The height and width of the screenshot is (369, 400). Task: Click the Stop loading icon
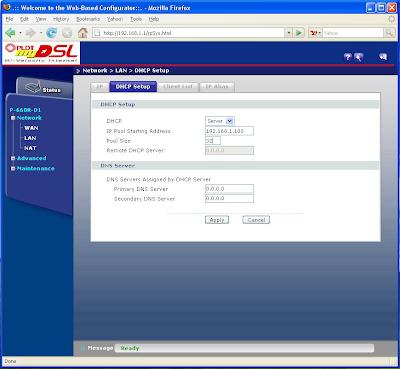[67, 33]
